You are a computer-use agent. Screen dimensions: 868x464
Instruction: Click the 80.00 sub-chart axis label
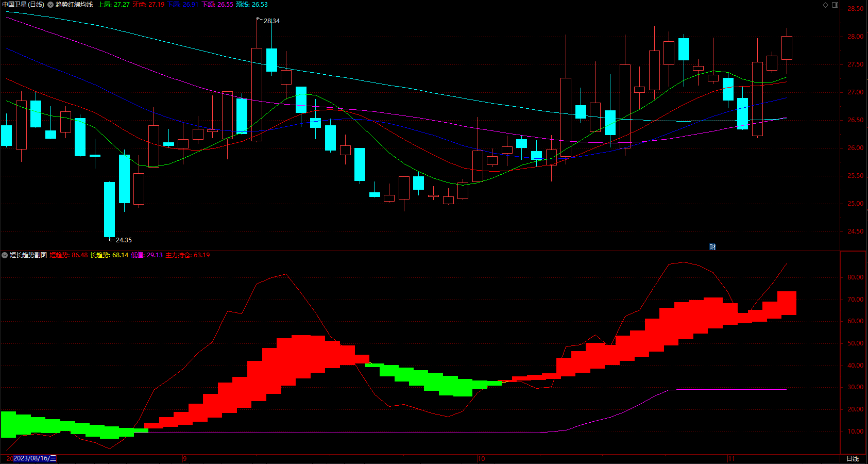(x=855, y=277)
